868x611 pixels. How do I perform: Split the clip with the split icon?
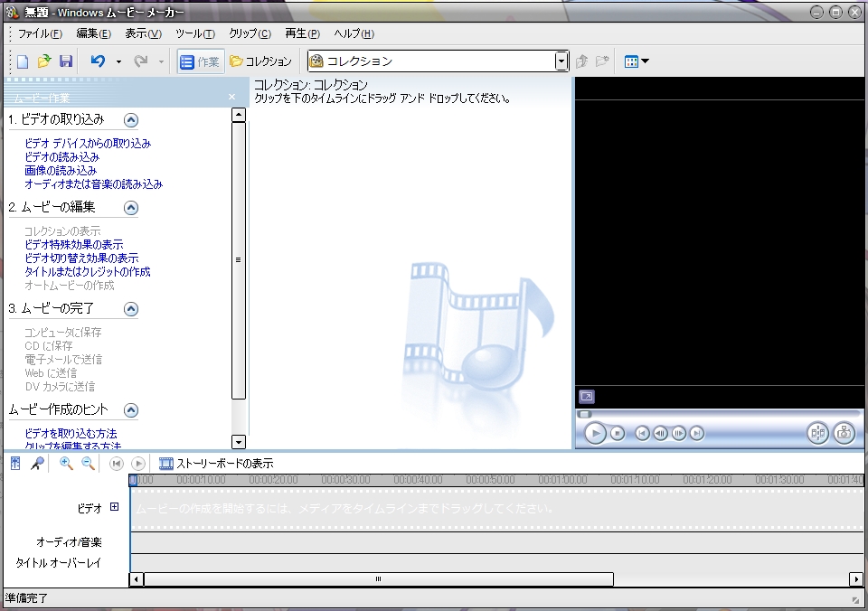click(817, 433)
